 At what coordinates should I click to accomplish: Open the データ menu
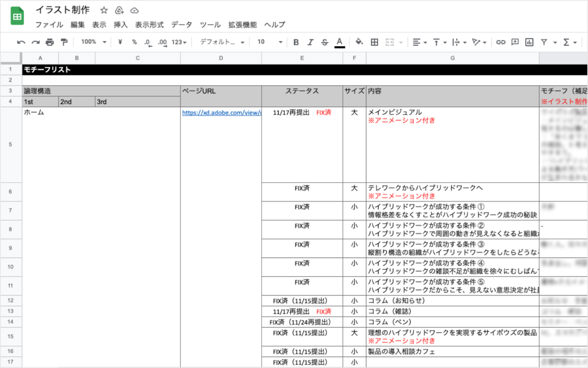[x=182, y=25]
